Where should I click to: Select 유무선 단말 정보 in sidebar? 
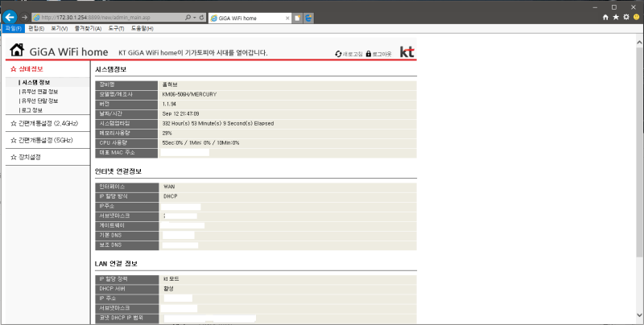click(39, 101)
